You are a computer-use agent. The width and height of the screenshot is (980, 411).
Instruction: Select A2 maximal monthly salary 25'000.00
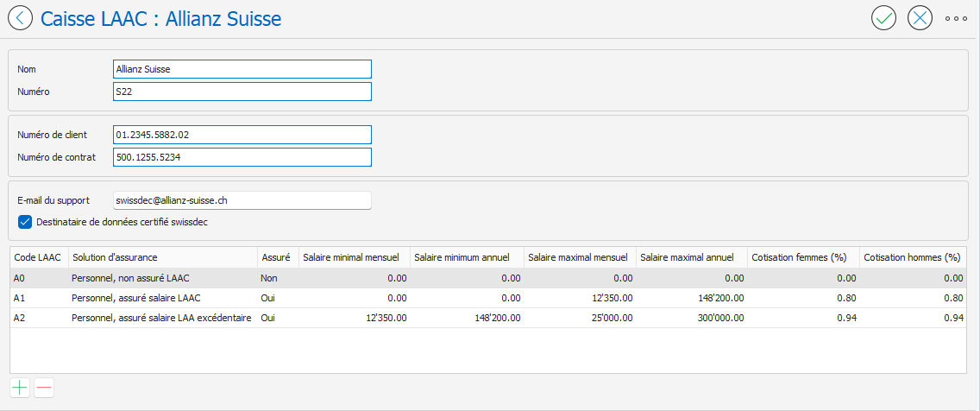(580, 318)
